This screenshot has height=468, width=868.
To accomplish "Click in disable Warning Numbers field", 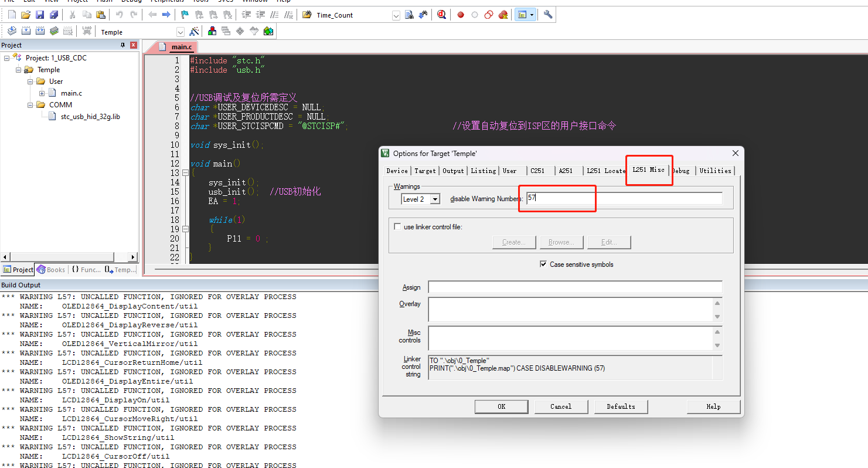I will (624, 199).
